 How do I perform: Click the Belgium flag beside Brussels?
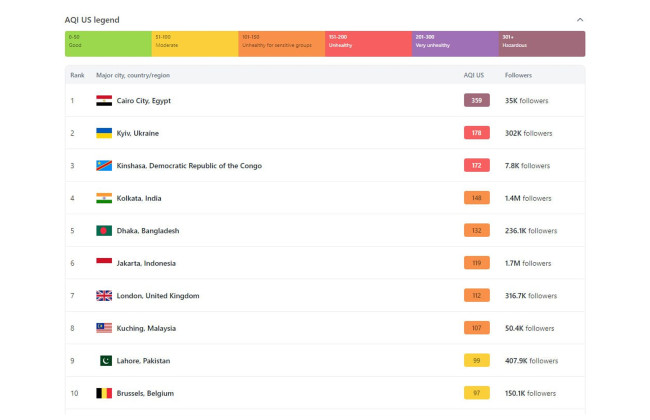tap(104, 393)
